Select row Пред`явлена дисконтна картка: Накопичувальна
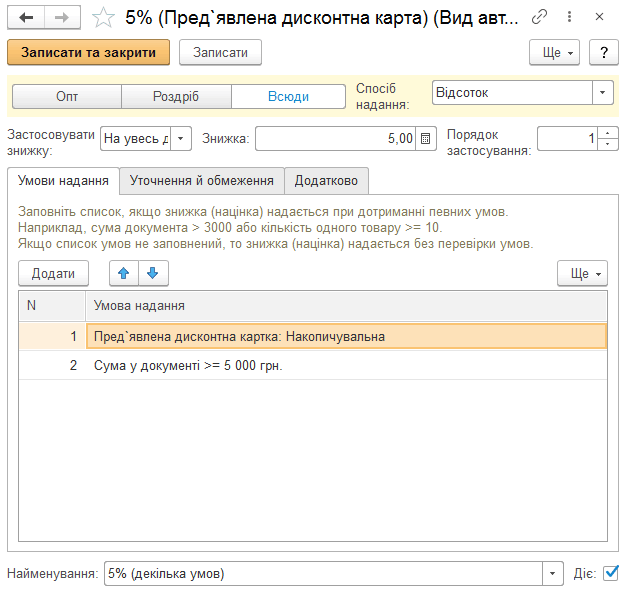The width and height of the screenshot is (623, 592). 346,337
